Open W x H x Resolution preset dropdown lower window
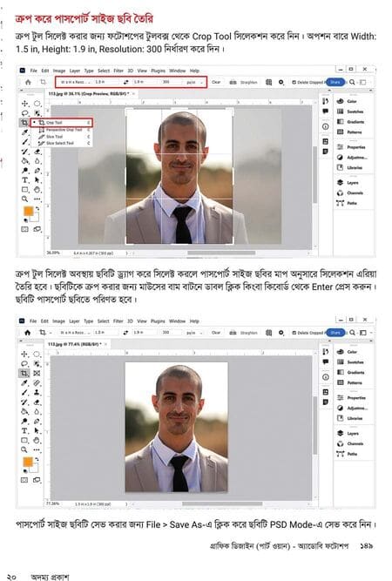 point(75,333)
